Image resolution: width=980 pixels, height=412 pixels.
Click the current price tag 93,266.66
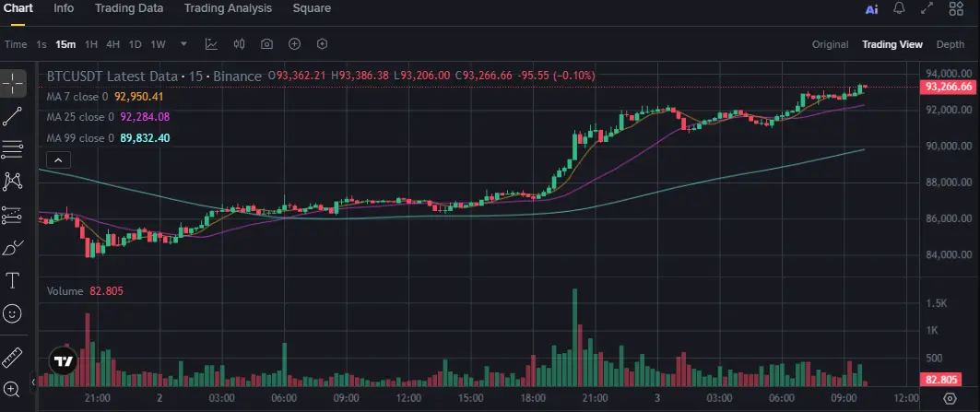pyautogui.click(x=949, y=87)
